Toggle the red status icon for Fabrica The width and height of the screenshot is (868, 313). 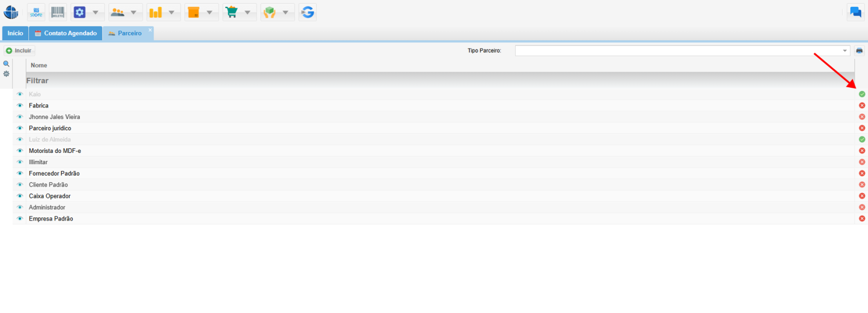[862, 105]
